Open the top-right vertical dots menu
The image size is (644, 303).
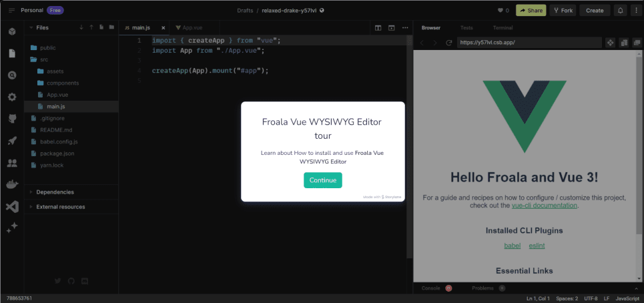click(637, 10)
